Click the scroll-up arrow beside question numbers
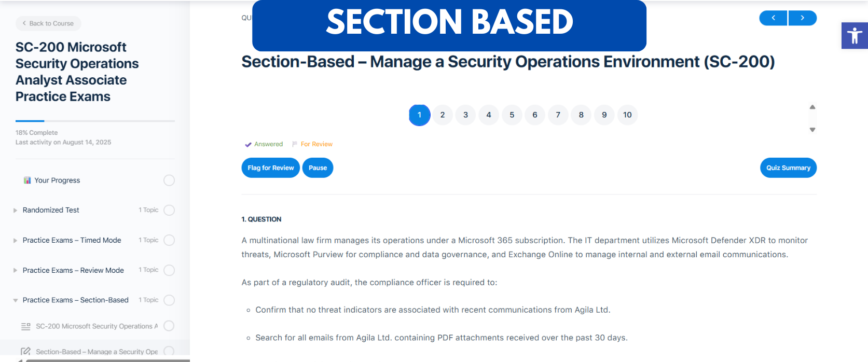Image resolution: width=868 pixels, height=362 pixels. click(812, 107)
